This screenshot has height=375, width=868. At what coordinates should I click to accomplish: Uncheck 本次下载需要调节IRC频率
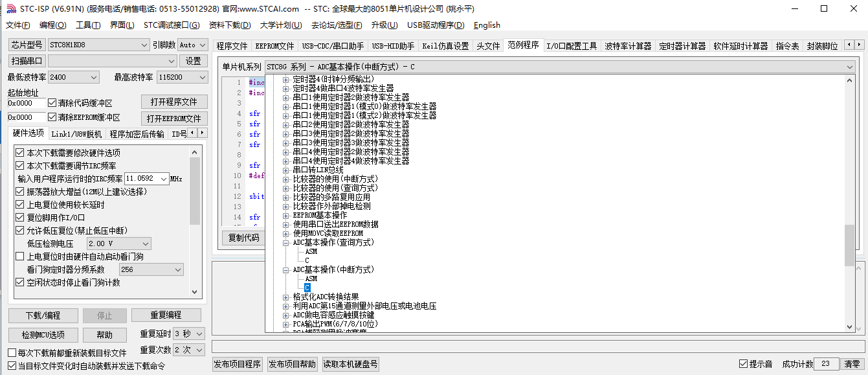point(20,166)
